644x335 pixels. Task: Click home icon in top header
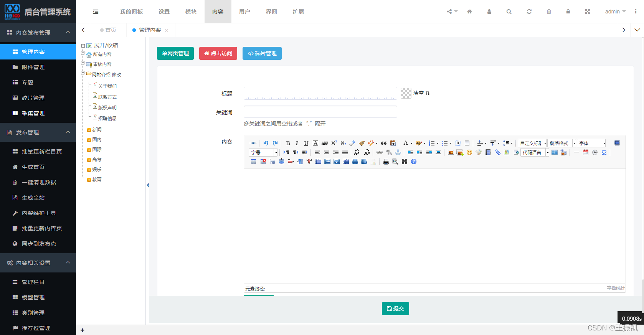click(x=469, y=12)
